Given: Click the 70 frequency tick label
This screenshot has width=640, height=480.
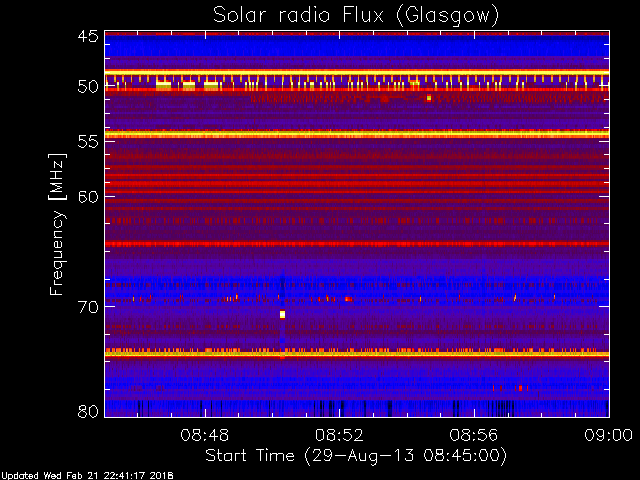Looking at the screenshot, I should click(x=88, y=307).
